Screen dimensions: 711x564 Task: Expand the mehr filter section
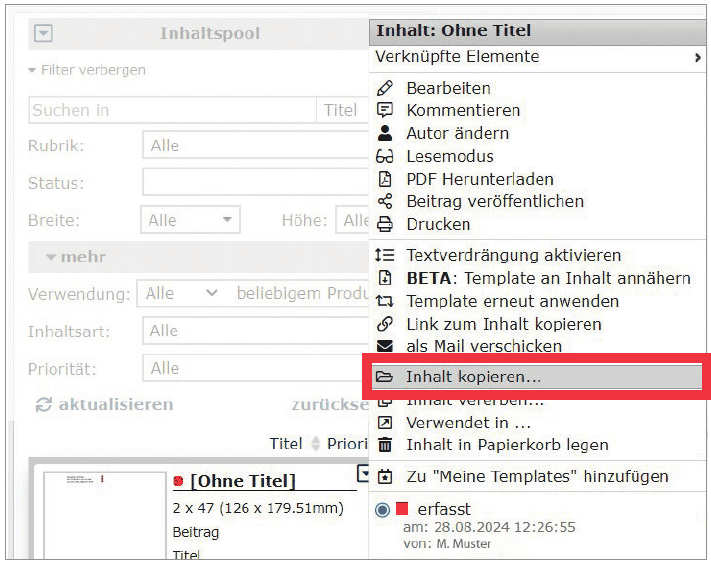coord(76,257)
